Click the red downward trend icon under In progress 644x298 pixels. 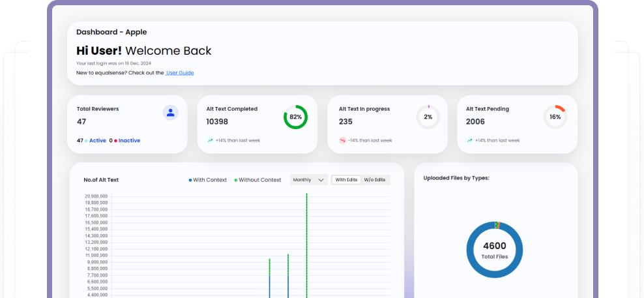(x=342, y=140)
